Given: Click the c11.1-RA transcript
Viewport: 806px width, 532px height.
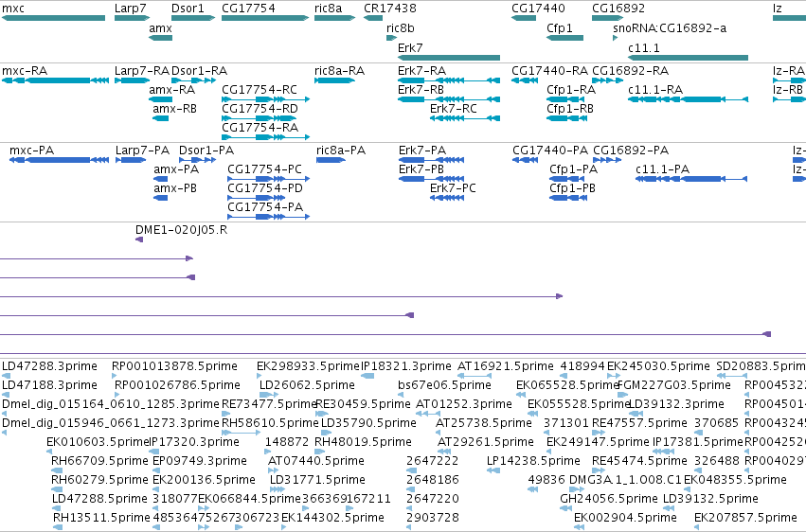Looking at the screenshot, I should (x=689, y=99).
